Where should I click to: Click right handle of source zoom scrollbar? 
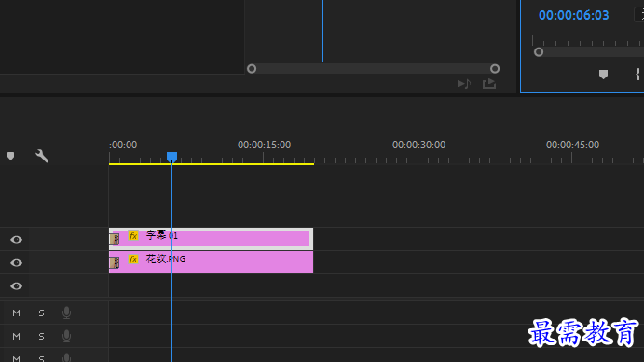(495, 69)
